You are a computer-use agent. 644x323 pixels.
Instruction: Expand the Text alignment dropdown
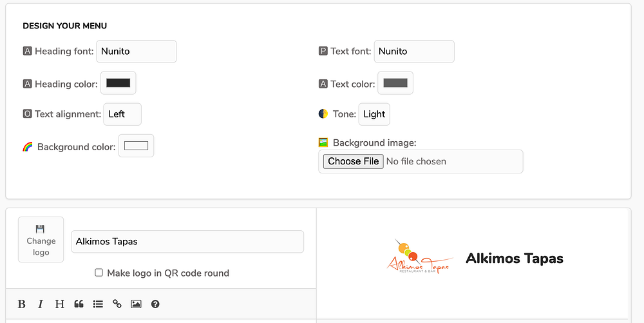click(x=122, y=114)
